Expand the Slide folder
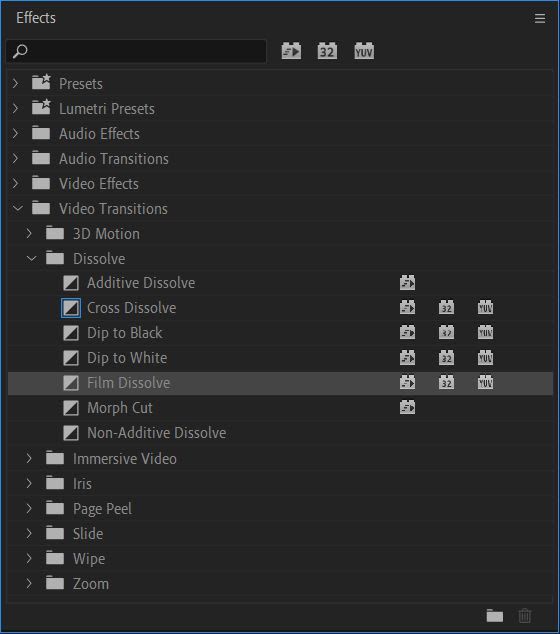This screenshot has height=634, width=560. click(29, 533)
